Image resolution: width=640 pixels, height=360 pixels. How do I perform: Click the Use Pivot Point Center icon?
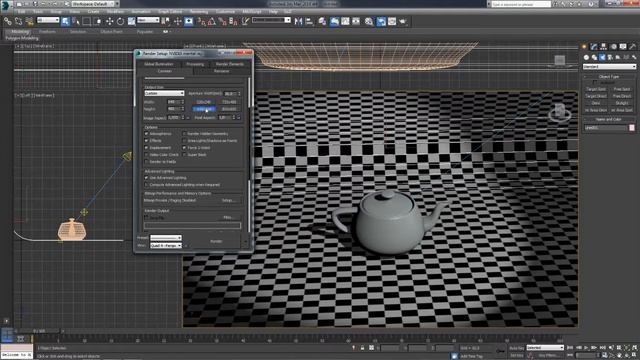[x=166, y=21]
